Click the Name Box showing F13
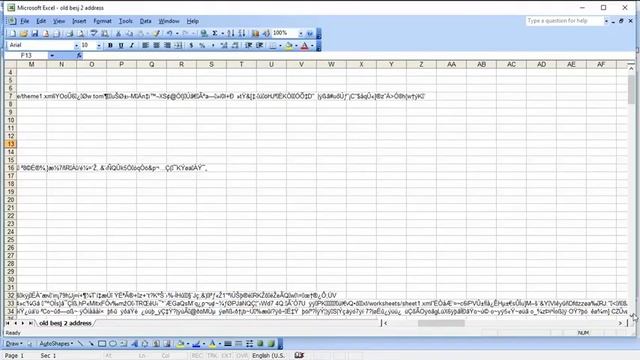 [27, 56]
